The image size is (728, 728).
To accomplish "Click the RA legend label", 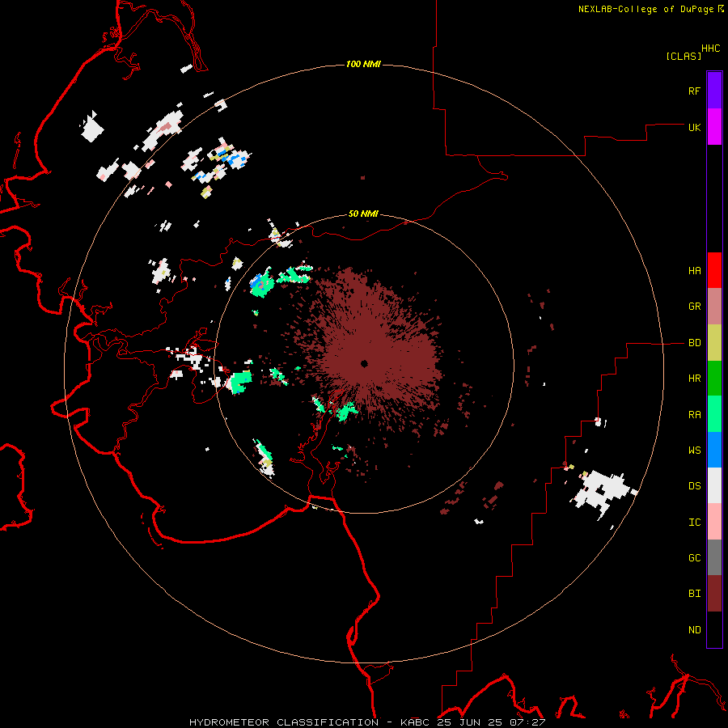I will click(695, 415).
